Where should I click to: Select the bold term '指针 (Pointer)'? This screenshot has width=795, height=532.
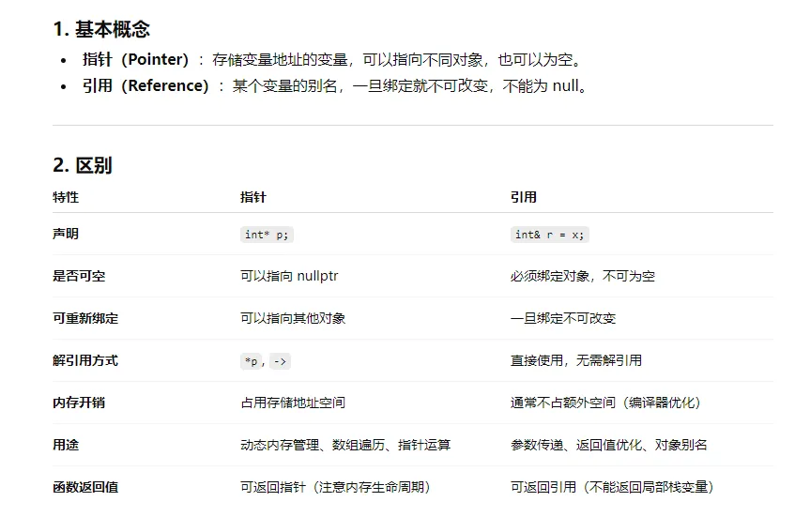(136, 60)
